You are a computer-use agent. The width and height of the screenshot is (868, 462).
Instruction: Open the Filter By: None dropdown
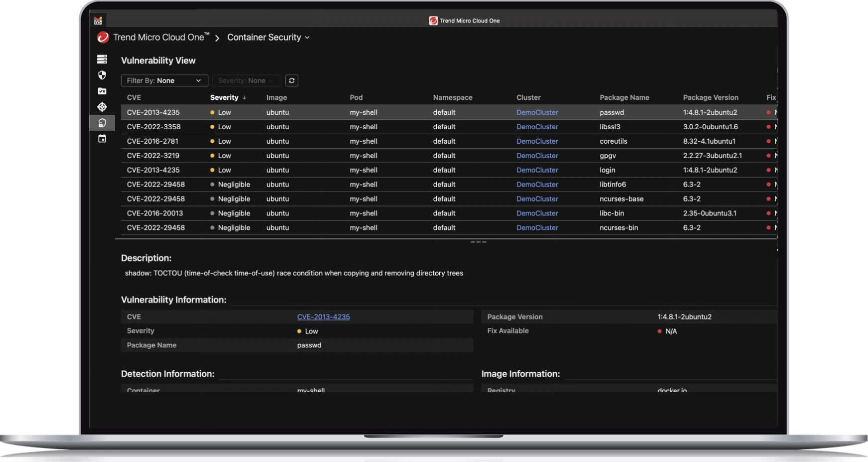coord(165,80)
